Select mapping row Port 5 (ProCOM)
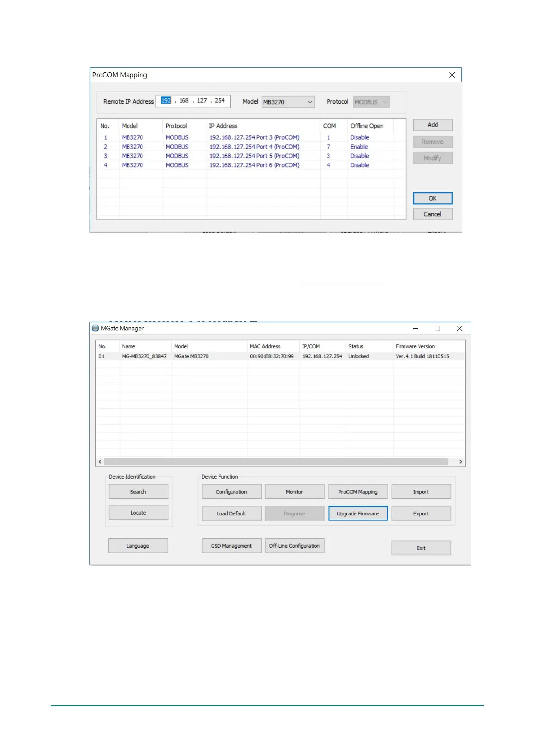This screenshot has width=535, height=756. [x=251, y=156]
